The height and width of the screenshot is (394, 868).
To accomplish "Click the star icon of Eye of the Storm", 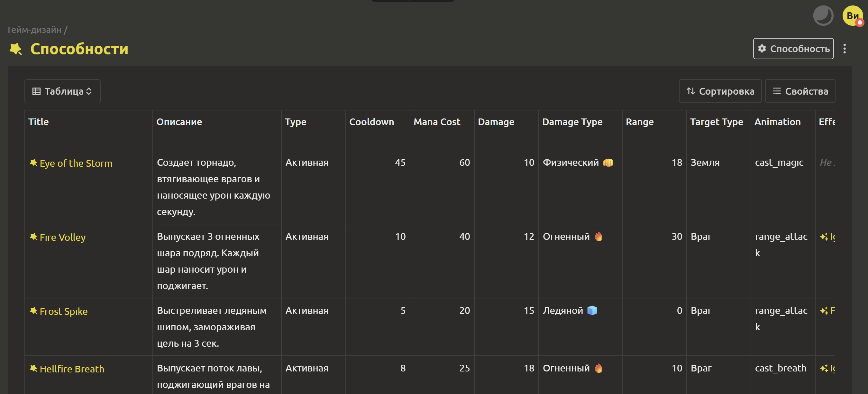I will click(x=33, y=163).
